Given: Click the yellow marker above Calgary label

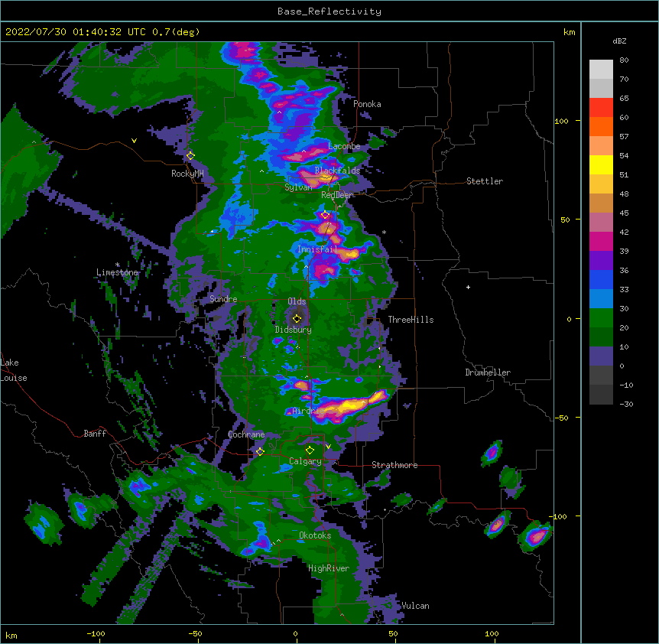Looking at the screenshot, I should 310,450.
